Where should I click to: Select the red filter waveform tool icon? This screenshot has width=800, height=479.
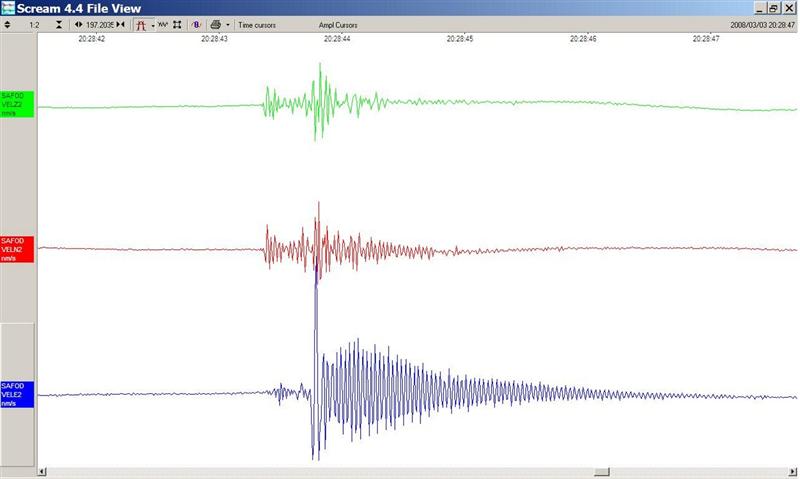[x=141, y=24]
